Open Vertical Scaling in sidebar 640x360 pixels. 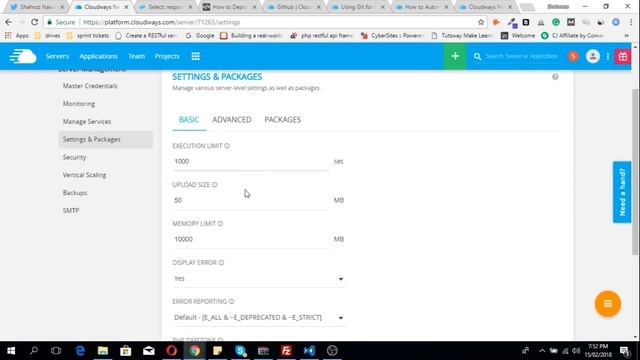point(84,175)
